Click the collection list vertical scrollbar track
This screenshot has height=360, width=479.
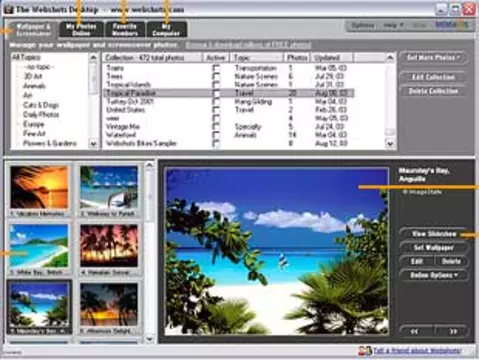(390, 101)
